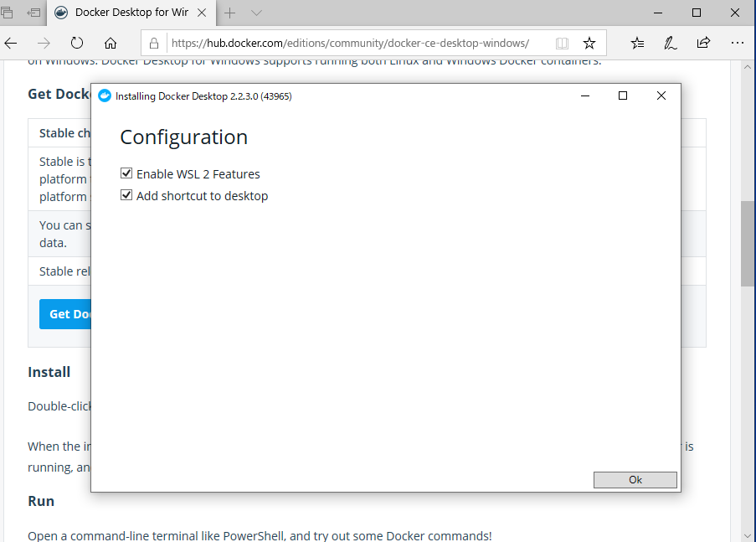Viewport: 756px width, 542px height.
Task: Click the scrollbar down arrow
Action: coord(748,536)
